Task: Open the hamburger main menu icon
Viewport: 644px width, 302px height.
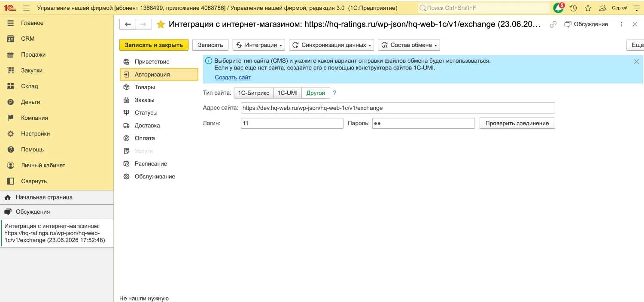Action: pyautogui.click(x=27, y=8)
